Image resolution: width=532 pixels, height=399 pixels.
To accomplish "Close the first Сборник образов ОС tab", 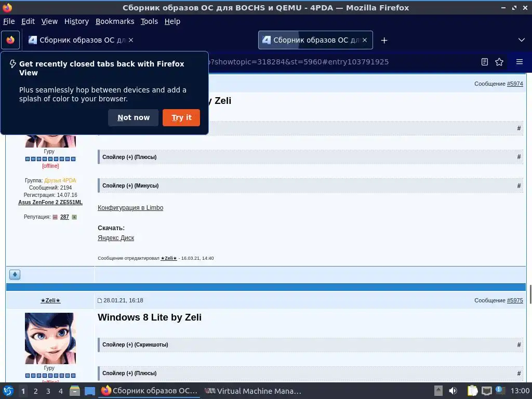I will pos(131,40).
